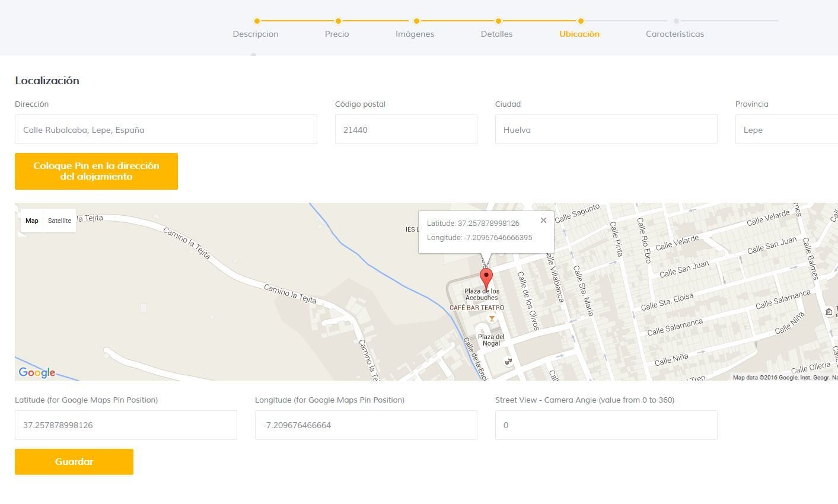This screenshot has width=838, height=504.
Task: Click the Café Bar Teatro cocktail icon
Action: point(492,319)
